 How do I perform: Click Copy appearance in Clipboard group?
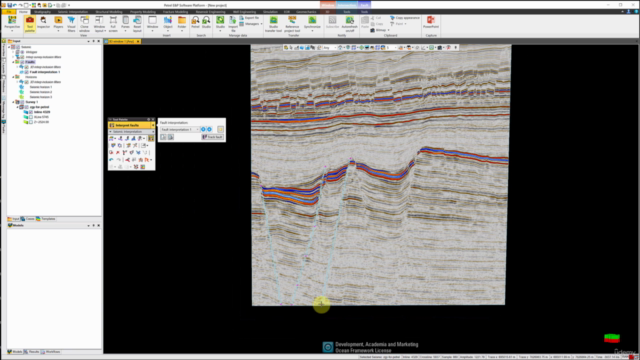[x=405, y=18]
